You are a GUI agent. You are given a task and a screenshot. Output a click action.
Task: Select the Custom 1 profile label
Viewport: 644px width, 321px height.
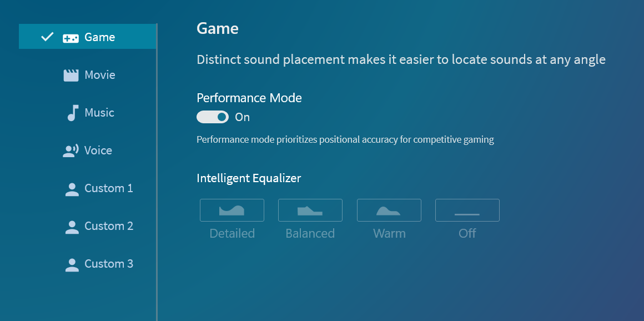point(109,188)
